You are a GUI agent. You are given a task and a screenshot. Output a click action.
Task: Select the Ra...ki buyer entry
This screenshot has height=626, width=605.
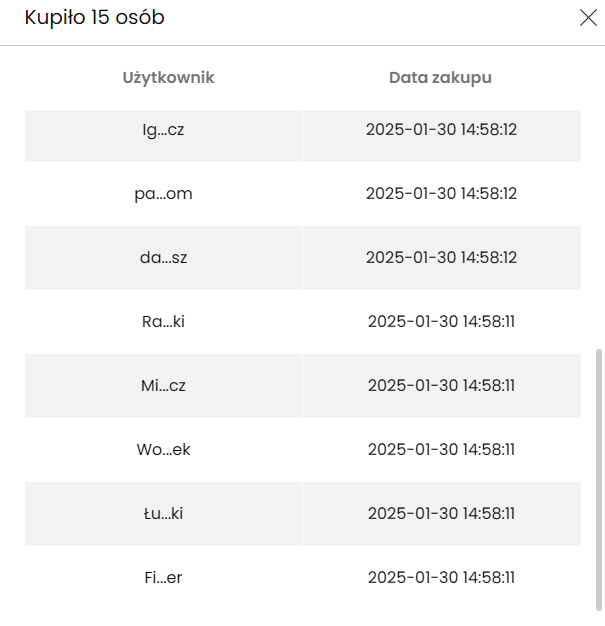click(x=164, y=321)
